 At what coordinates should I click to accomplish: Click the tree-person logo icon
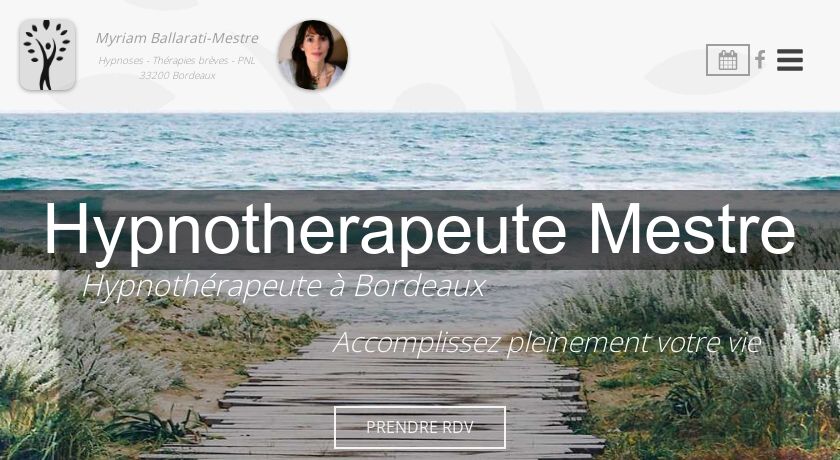click(47, 55)
